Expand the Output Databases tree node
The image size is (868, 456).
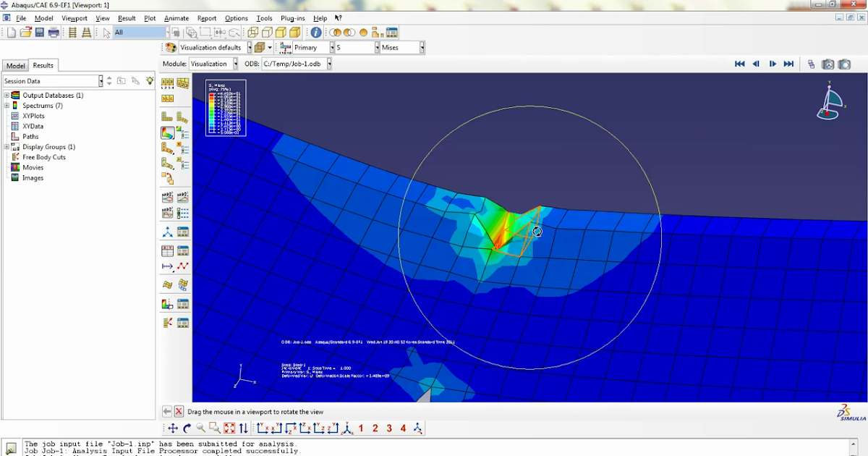point(7,96)
